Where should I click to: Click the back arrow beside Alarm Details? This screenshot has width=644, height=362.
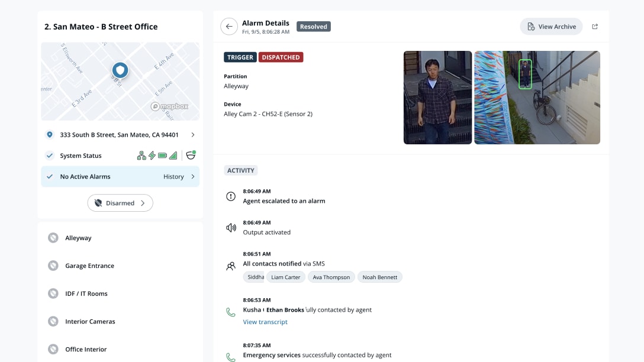(x=229, y=27)
